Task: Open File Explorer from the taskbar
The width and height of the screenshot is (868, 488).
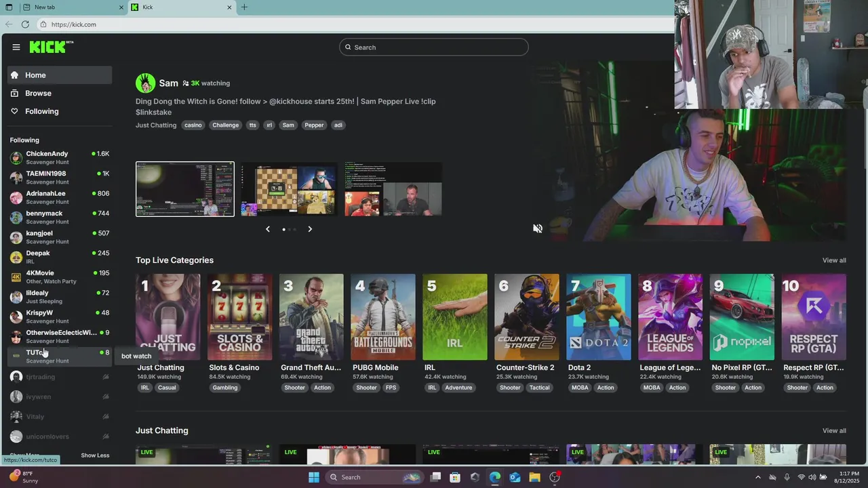Action: point(534,477)
